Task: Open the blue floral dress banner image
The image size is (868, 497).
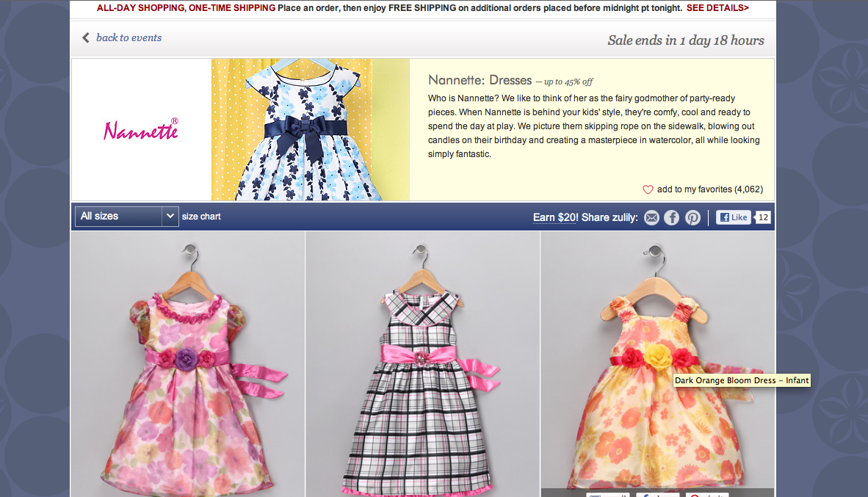Action: pyautogui.click(x=311, y=129)
